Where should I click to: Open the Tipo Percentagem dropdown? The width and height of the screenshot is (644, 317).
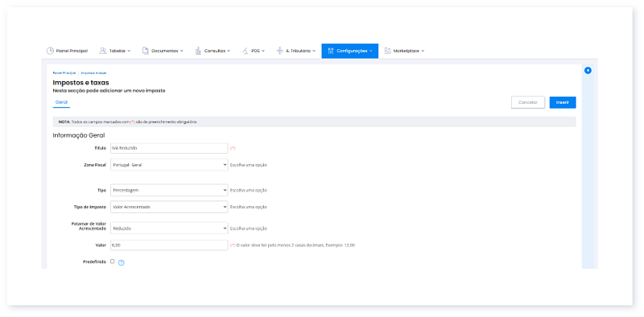[x=169, y=190]
